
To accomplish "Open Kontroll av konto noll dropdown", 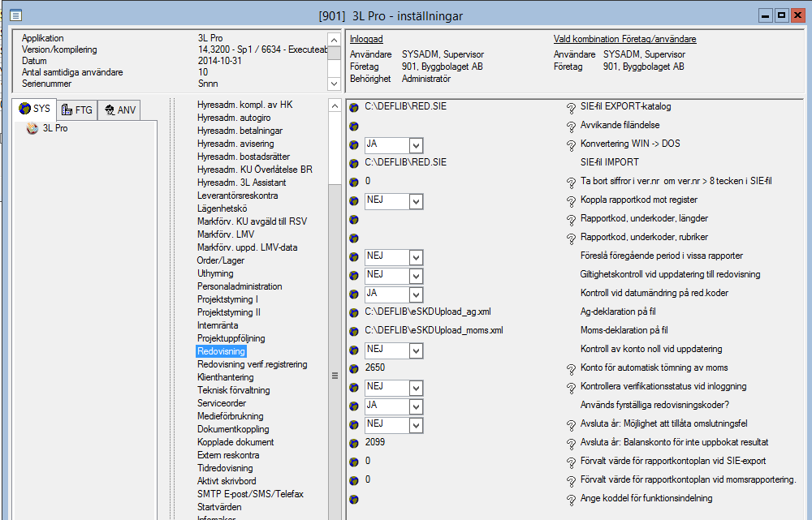I will tap(416, 350).
